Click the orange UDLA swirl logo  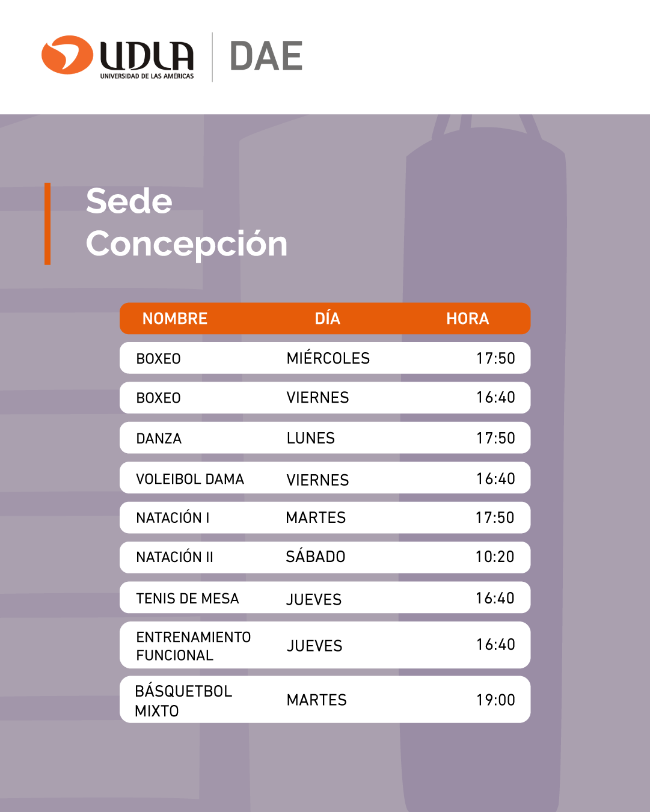point(67,55)
